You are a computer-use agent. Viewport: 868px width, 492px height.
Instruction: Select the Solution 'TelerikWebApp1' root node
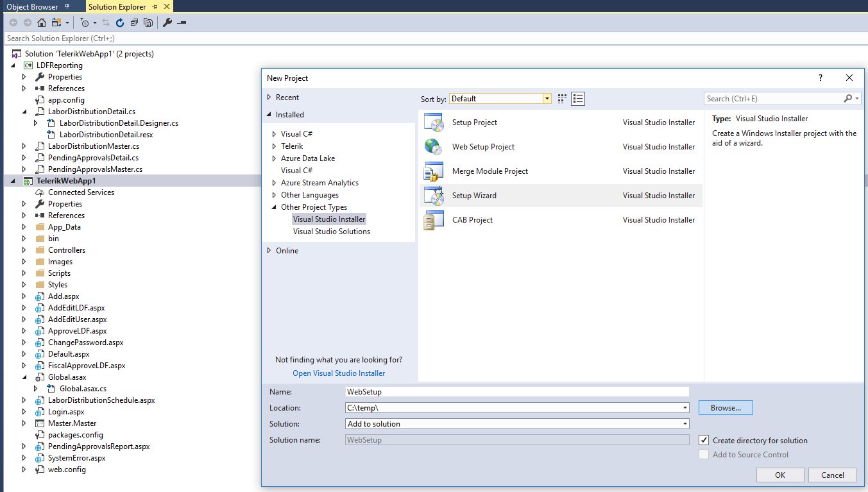click(x=89, y=54)
